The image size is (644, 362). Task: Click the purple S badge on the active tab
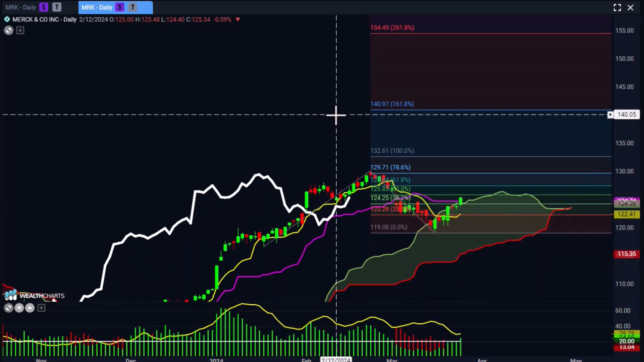120,7
